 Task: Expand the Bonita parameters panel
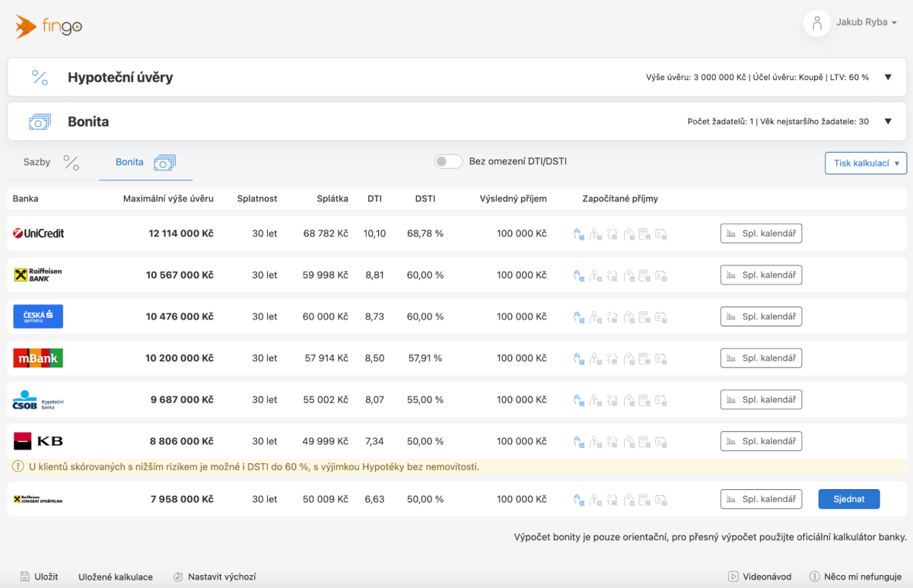coord(888,121)
